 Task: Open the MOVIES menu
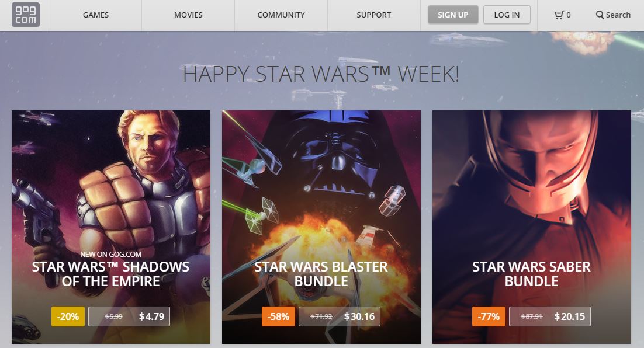[x=188, y=15]
